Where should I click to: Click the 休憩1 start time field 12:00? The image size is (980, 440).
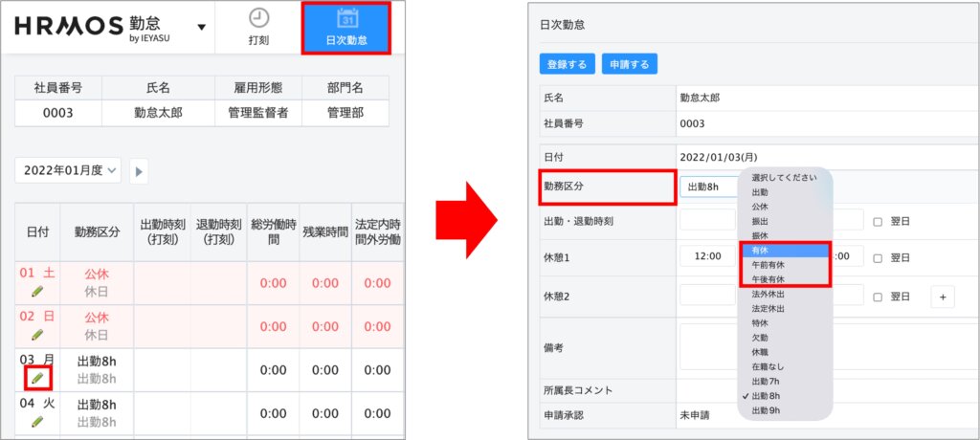point(705,257)
